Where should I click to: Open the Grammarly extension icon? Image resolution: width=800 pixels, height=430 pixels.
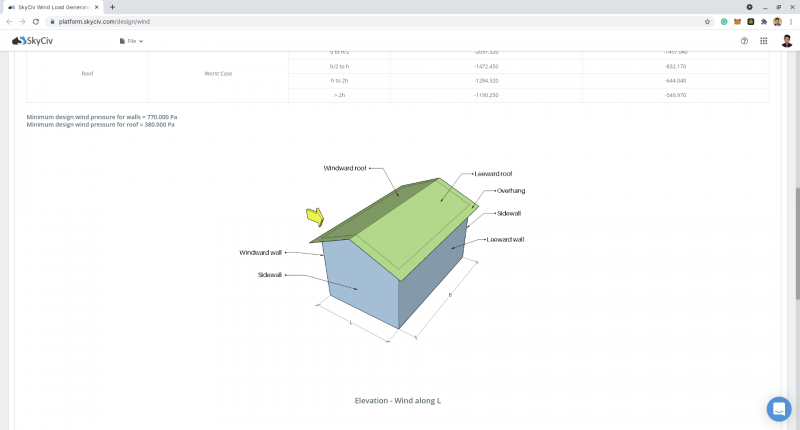[x=723, y=21]
